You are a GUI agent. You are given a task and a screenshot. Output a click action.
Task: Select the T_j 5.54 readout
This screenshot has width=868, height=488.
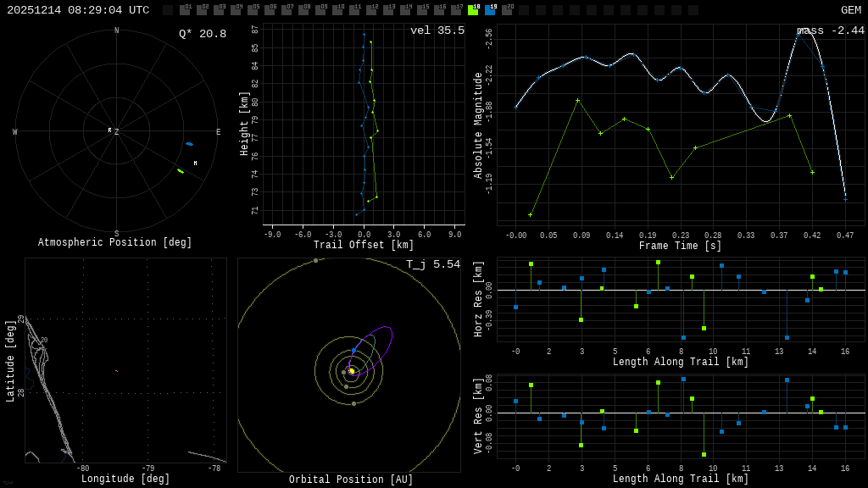tap(432, 264)
